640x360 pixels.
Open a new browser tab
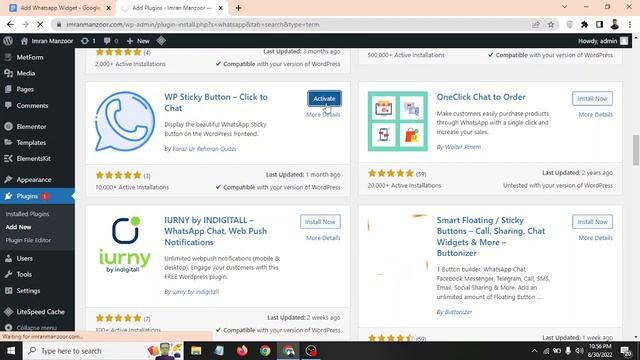click(238, 8)
